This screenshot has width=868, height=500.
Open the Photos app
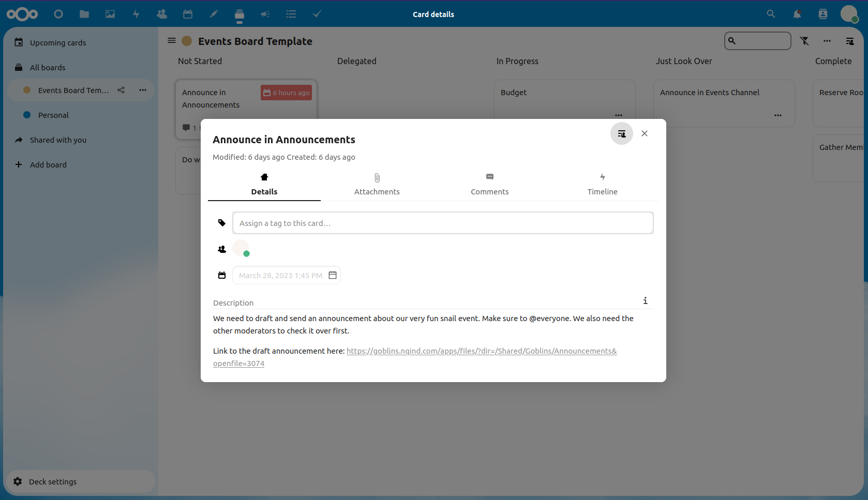tap(110, 14)
